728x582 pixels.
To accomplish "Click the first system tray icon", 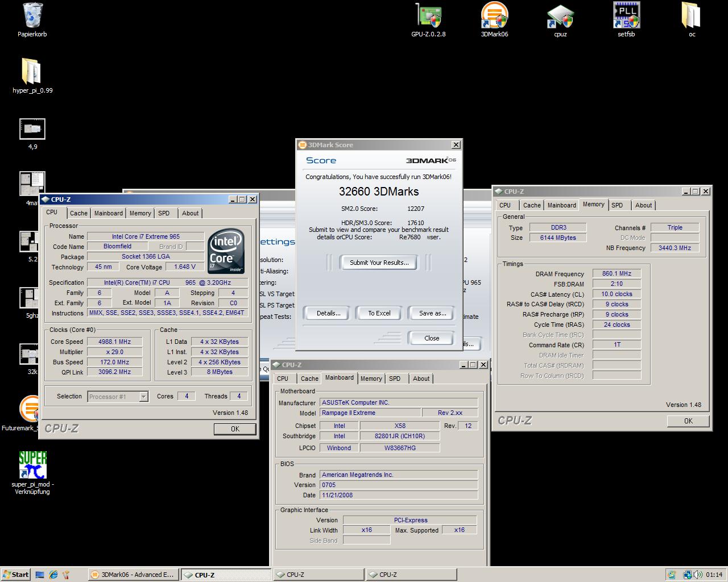I will coord(672,575).
